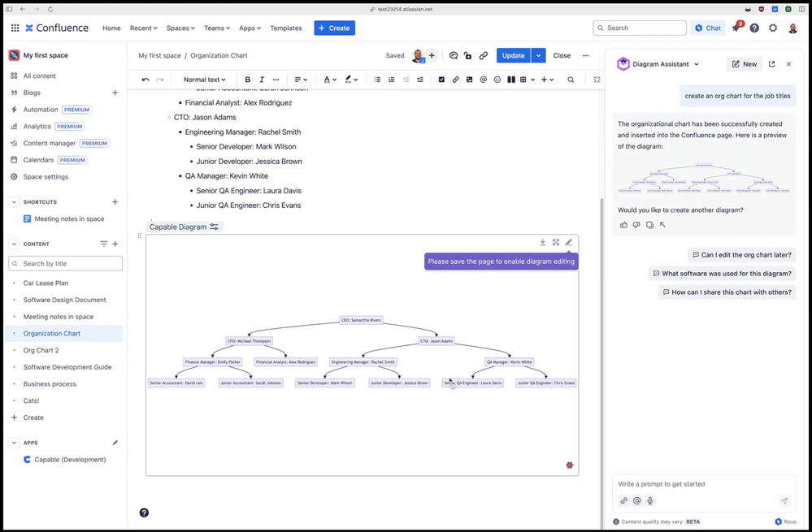812x532 pixels.
Task: Select 'Can I edit the org chart later?' suggestion
Action: pyautogui.click(x=741, y=254)
